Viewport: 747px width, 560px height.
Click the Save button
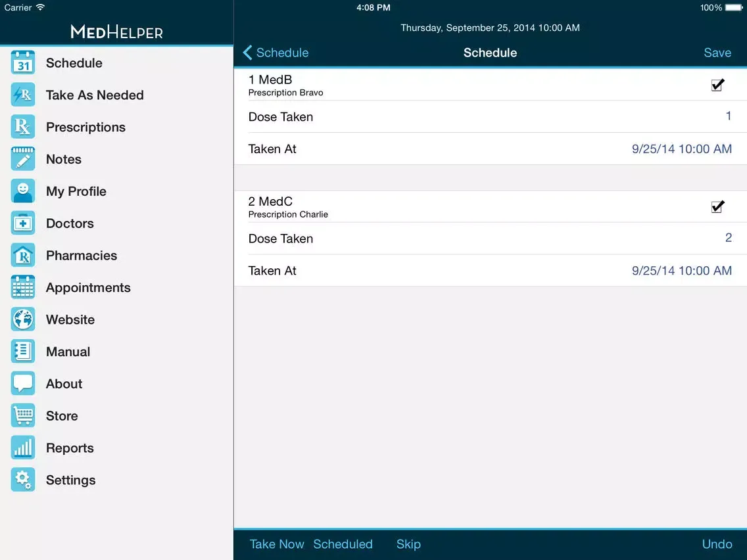click(717, 53)
